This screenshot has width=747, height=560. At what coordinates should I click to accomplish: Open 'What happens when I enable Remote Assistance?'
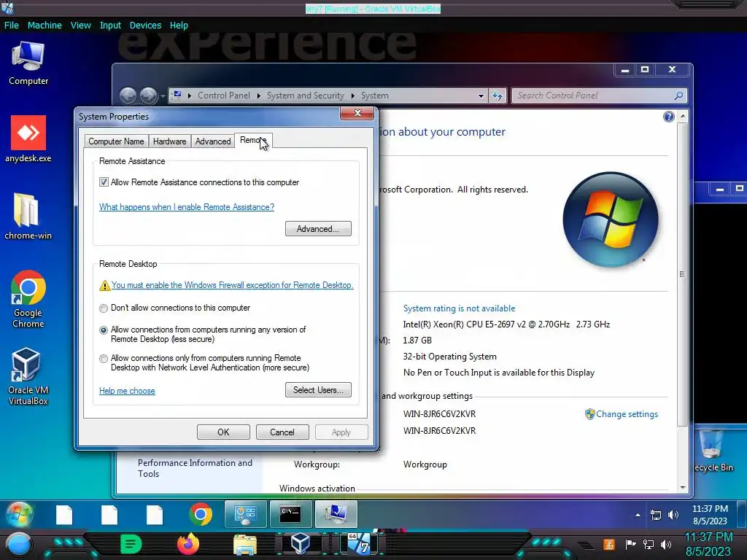pos(186,207)
